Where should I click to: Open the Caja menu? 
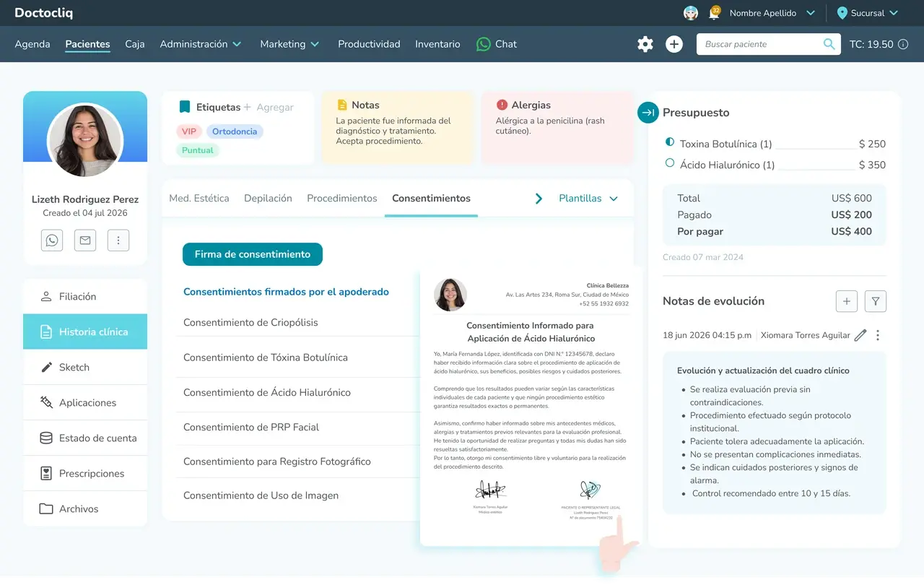tap(135, 44)
